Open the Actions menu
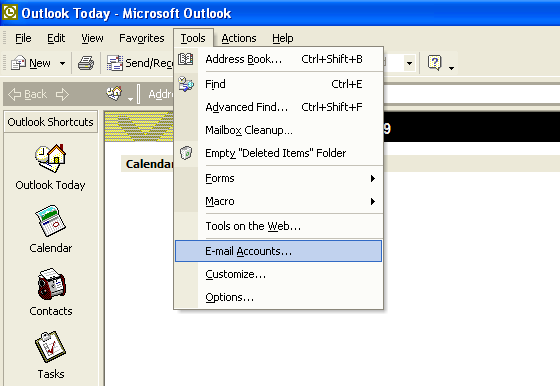The width and height of the screenshot is (560, 386). [x=239, y=38]
